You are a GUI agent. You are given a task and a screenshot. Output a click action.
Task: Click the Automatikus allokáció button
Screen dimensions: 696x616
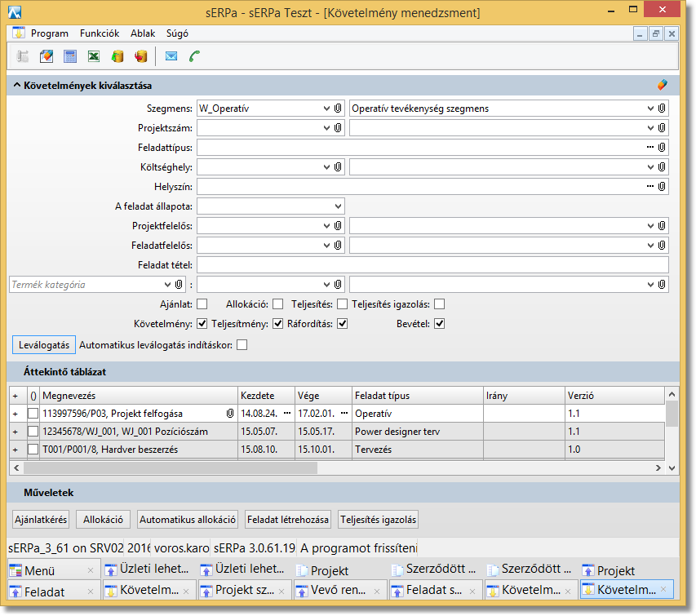pos(187,520)
